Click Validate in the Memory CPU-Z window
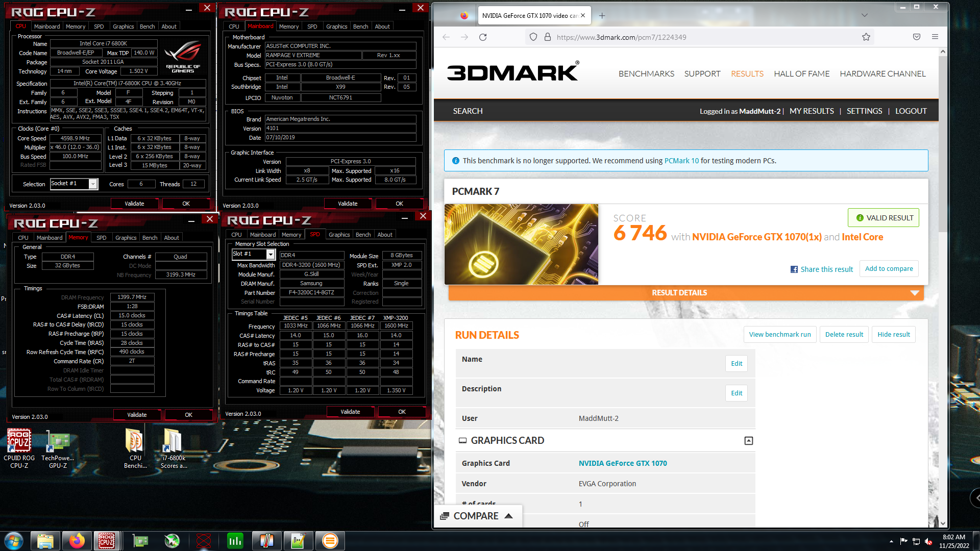The width and height of the screenshot is (980, 551). [137, 415]
